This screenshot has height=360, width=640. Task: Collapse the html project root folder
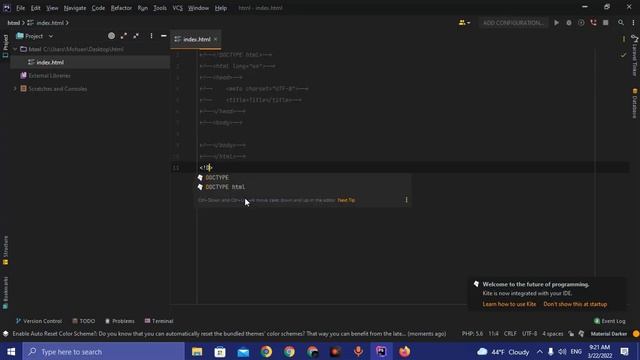[16, 49]
